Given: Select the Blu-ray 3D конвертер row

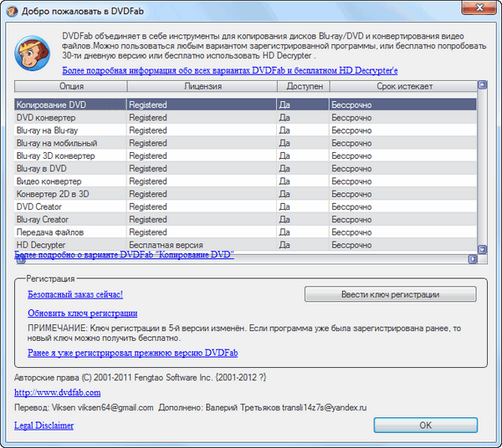Looking at the screenshot, I should click(x=70, y=155).
